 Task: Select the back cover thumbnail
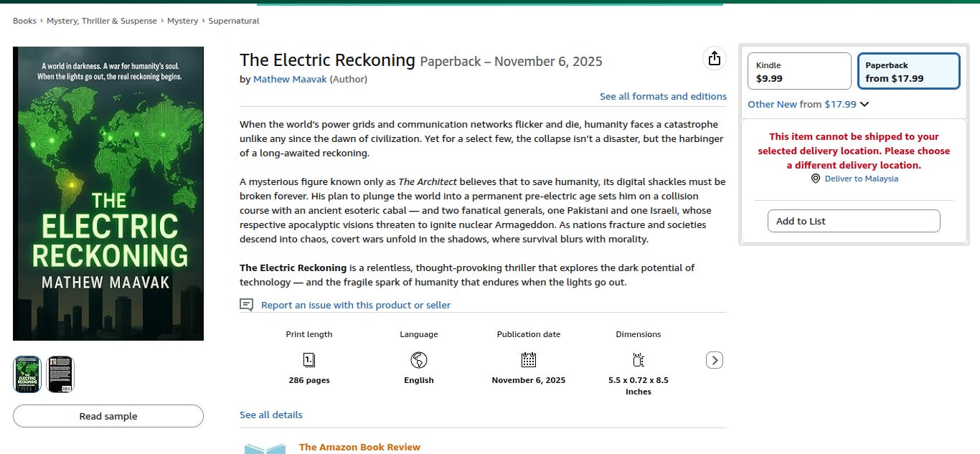coord(60,374)
